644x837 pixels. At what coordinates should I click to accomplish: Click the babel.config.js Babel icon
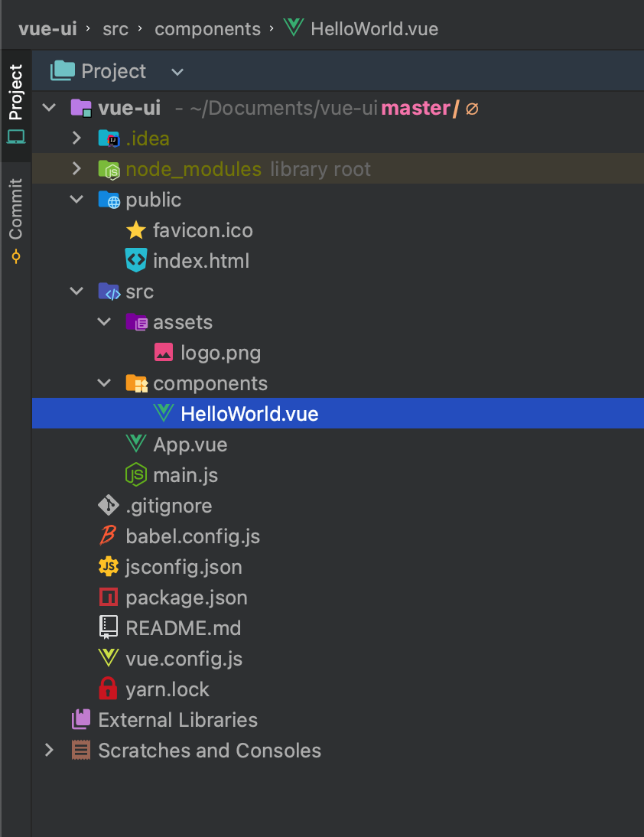click(109, 536)
